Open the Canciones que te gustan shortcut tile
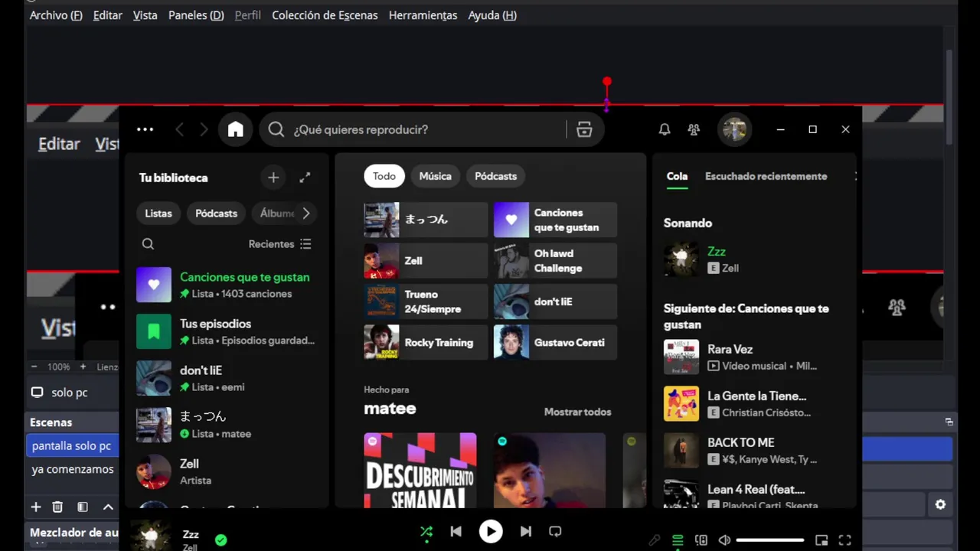The image size is (980, 551). point(555,220)
